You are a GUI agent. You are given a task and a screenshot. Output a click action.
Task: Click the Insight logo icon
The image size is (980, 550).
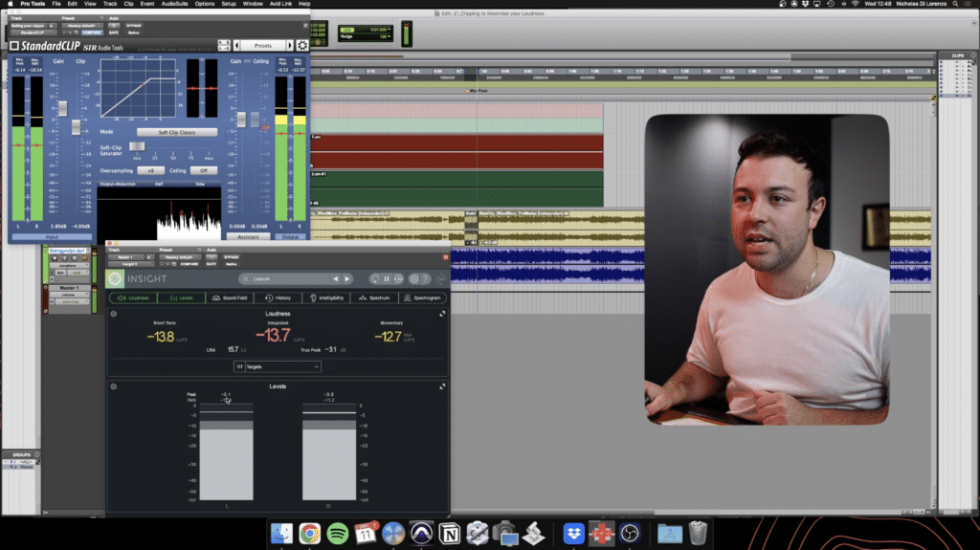point(115,278)
